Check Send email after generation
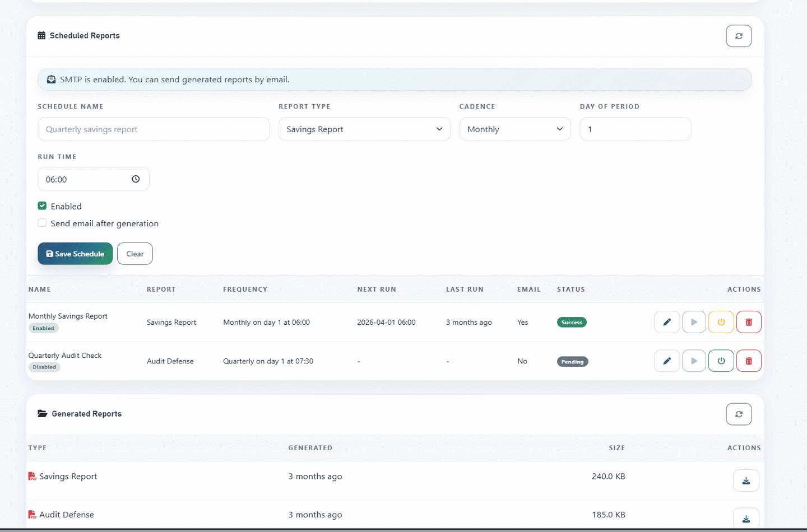 point(42,223)
